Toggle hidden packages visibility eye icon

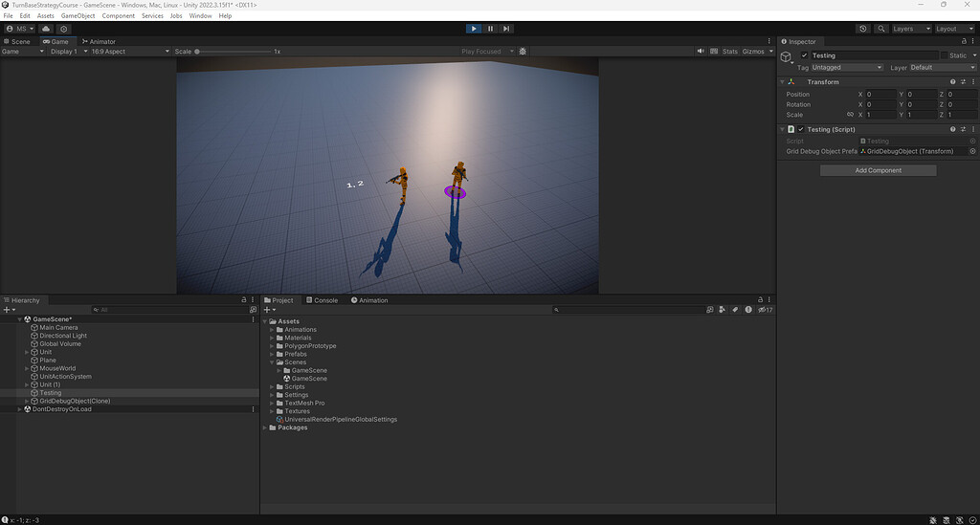pyautogui.click(x=766, y=310)
